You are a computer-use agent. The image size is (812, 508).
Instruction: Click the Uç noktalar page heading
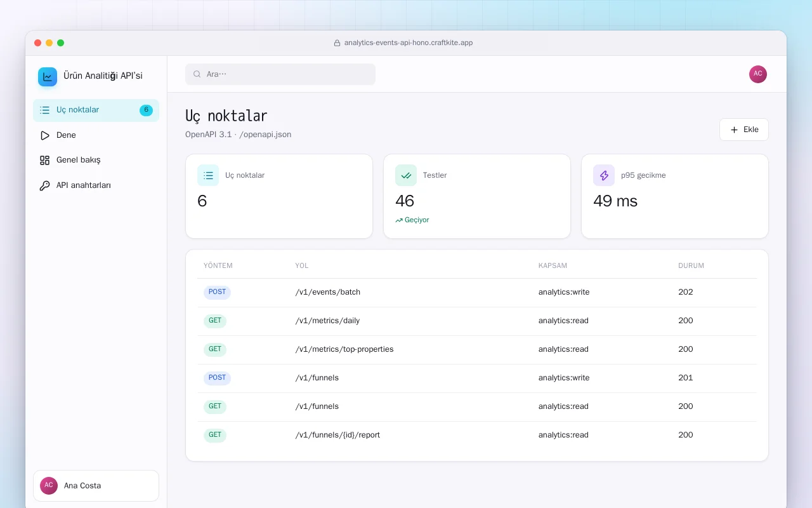pos(226,116)
